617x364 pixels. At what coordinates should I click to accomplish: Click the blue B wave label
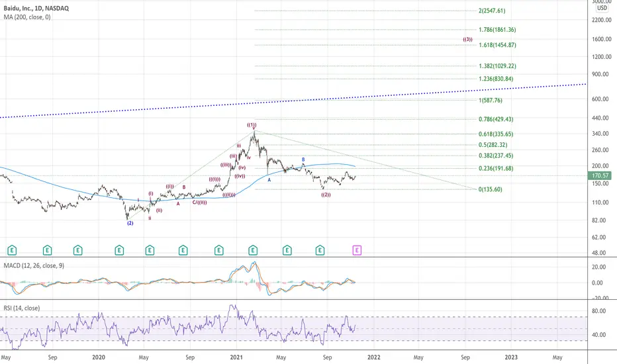303,159
